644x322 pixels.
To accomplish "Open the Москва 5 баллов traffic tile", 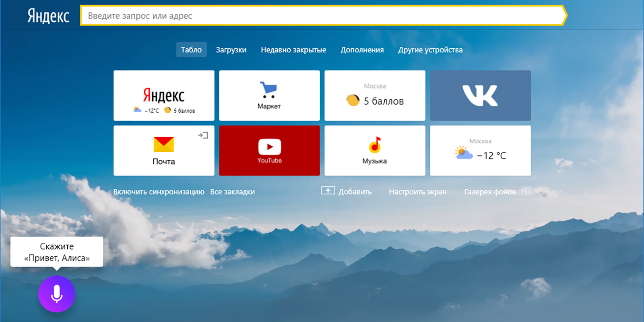I will pyautogui.click(x=375, y=95).
